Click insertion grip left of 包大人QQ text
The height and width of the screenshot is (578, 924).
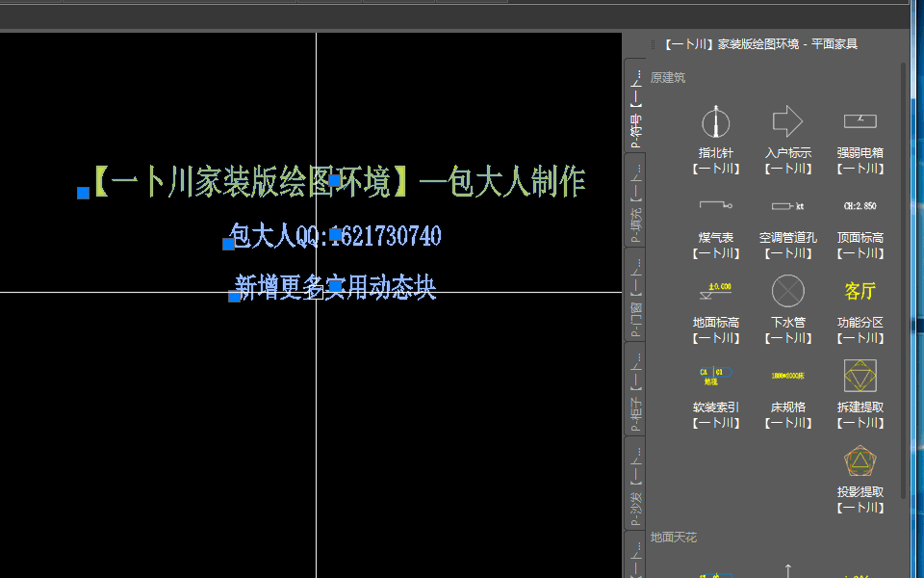point(229,244)
